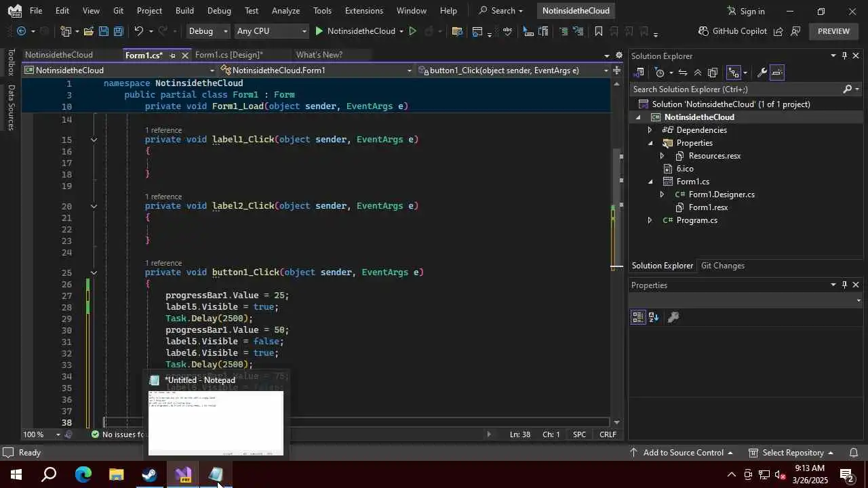Click Select Repository in status bar
This screenshot has width=868, height=488.
[x=790, y=453]
